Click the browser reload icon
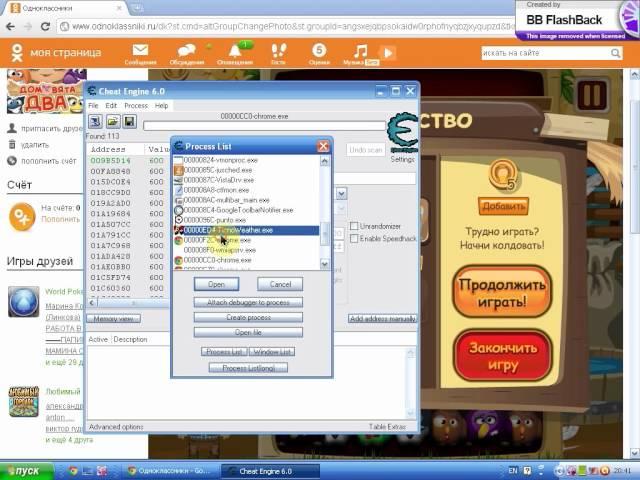Image resolution: width=640 pixels, height=480 pixels. [45, 27]
